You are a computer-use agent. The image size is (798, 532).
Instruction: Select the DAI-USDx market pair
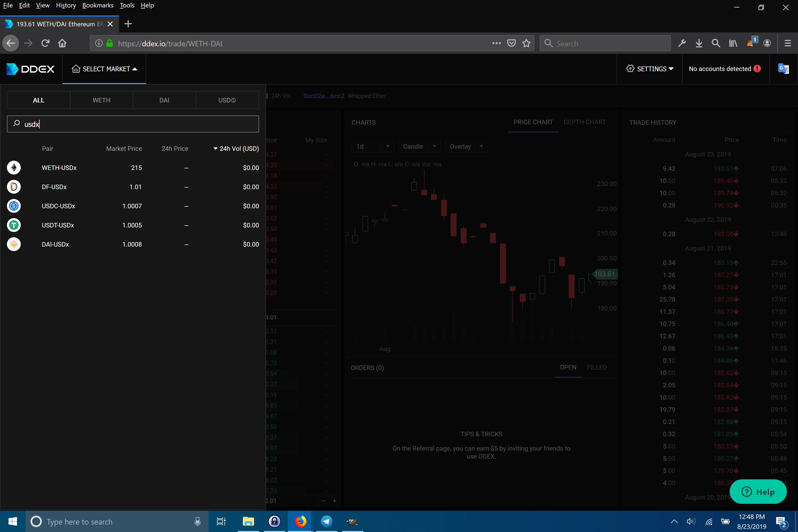click(133, 244)
